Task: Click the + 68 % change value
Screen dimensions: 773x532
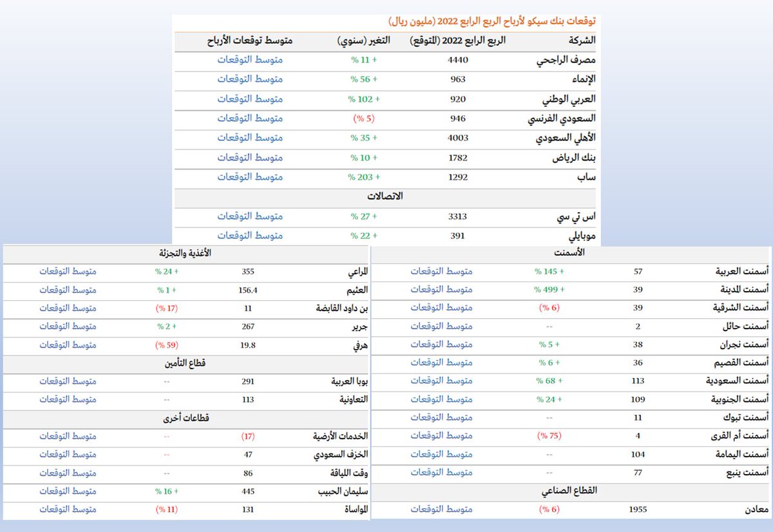Action: [550, 381]
